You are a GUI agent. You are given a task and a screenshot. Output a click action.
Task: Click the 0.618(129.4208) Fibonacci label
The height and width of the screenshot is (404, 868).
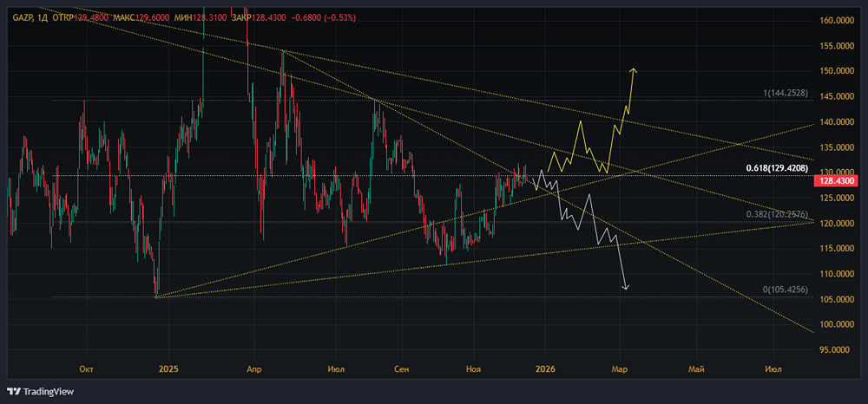[x=779, y=168]
